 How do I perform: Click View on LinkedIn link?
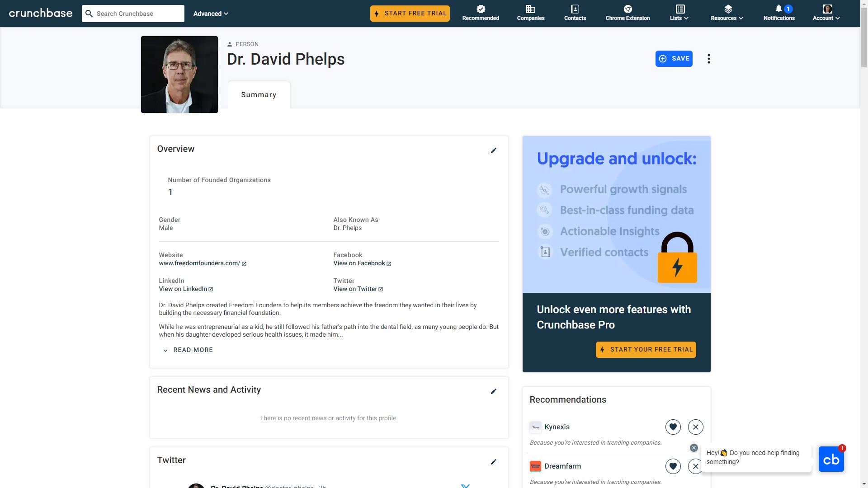point(186,289)
